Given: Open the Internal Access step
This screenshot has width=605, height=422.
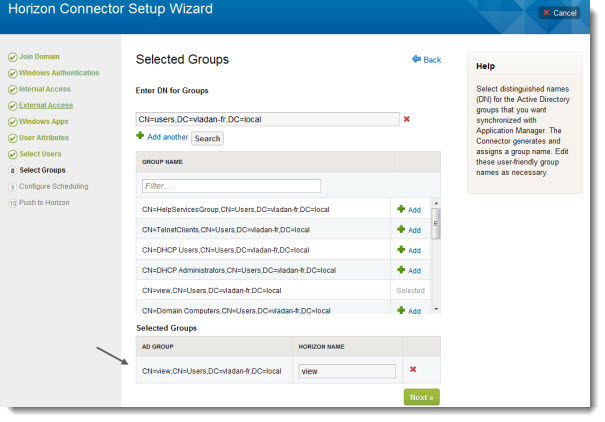Looking at the screenshot, I should point(45,89).
